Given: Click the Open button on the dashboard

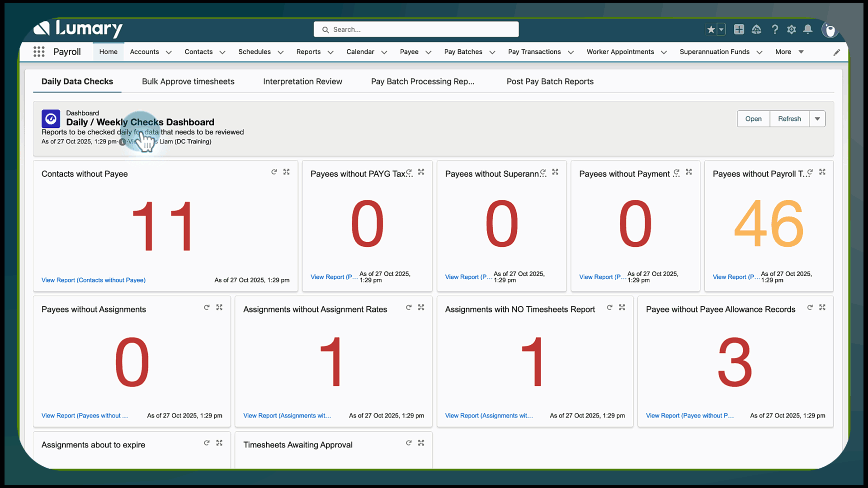Looking at the screenshot, I should [753, 118].
